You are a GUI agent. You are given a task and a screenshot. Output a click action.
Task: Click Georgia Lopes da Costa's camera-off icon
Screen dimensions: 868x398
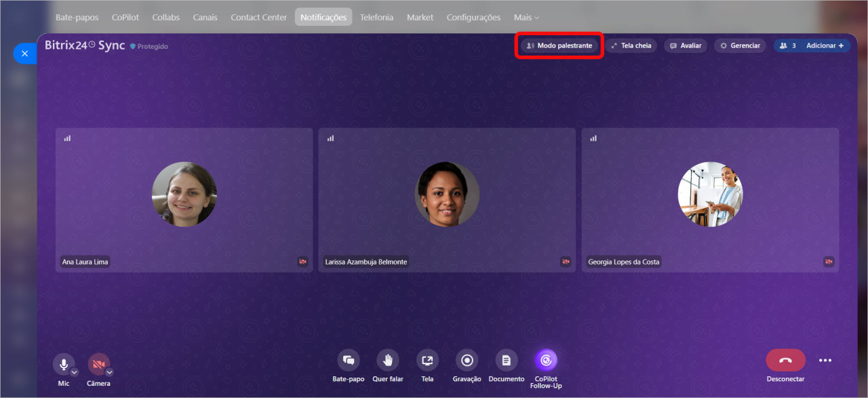click(x=829, y=262)
